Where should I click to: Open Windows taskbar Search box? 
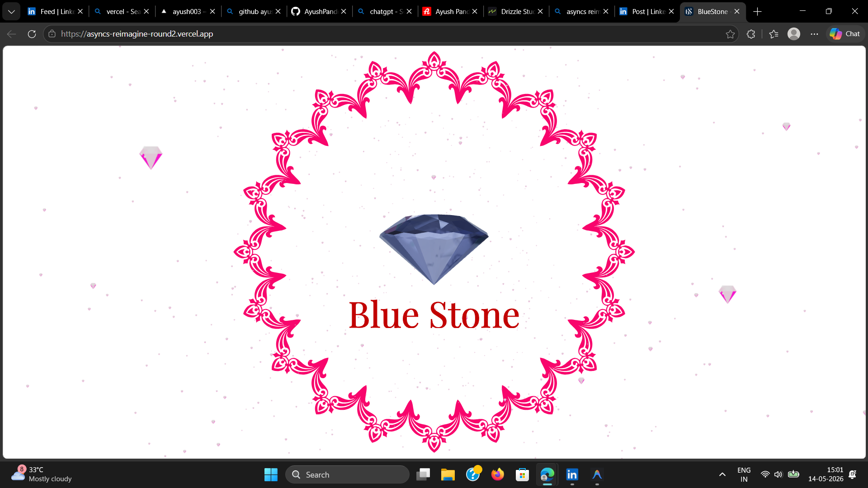[x=347, y=474]
